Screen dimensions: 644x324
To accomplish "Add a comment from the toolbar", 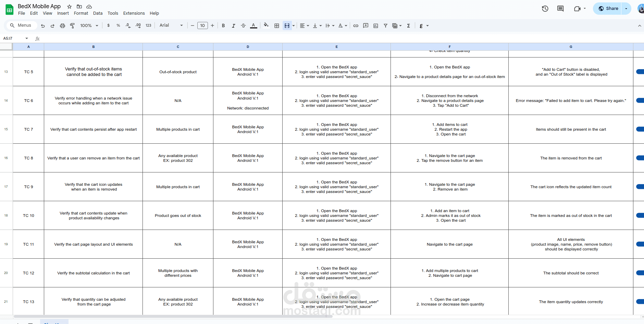I will [366, 26].
